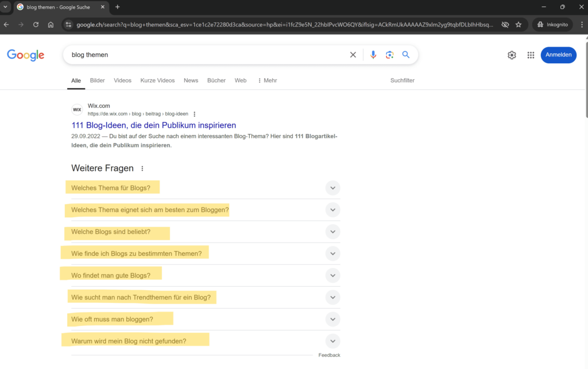Bookmark this page with star icon
The height and width of the screenshot is (369, 588).
point(519,25)
